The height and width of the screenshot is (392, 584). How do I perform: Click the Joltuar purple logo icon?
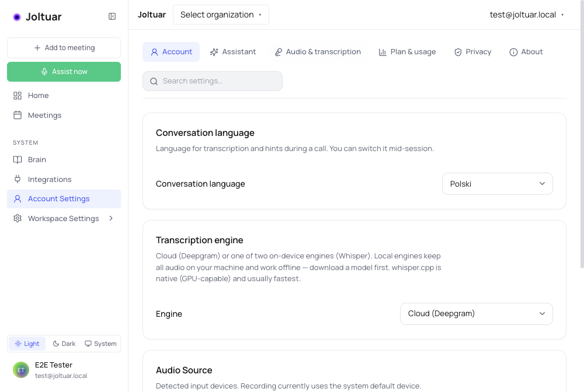click(17, 17)
